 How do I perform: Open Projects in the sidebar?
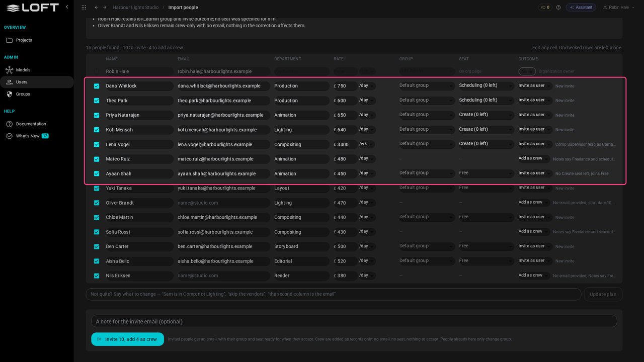point(37,40)
